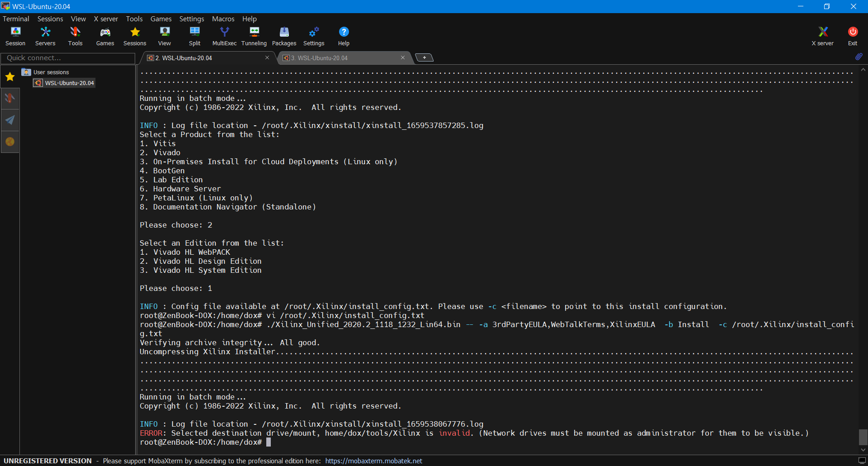Click the UNREGISTERED VERSION status text
868x466 pixels.
(47, 461)
